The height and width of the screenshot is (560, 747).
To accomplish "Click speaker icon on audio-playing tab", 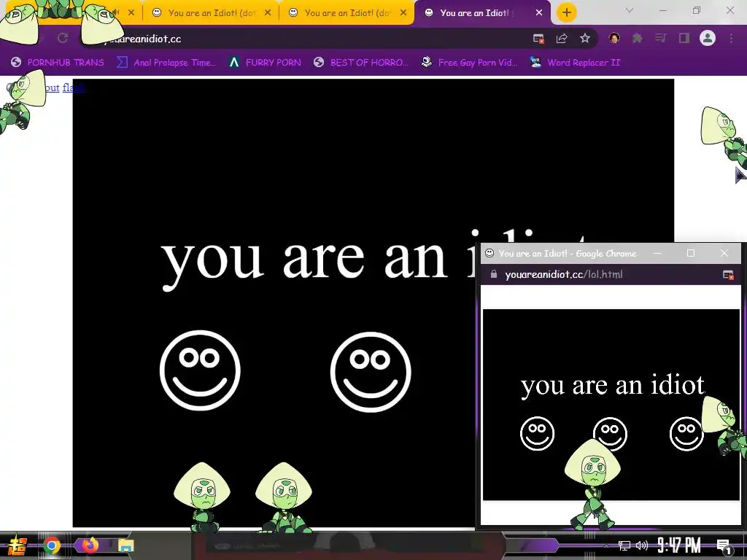I will coord(116,12).
